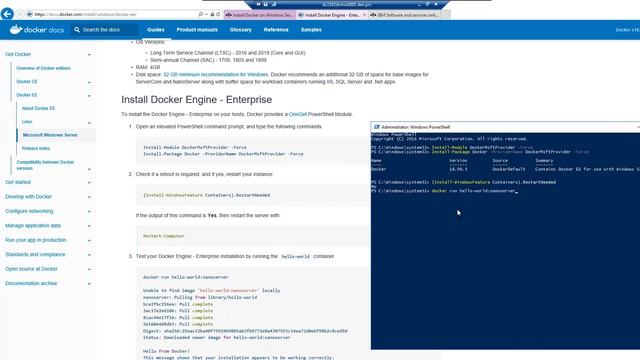
Task: Open the Reference nav item
Action: 276,30
